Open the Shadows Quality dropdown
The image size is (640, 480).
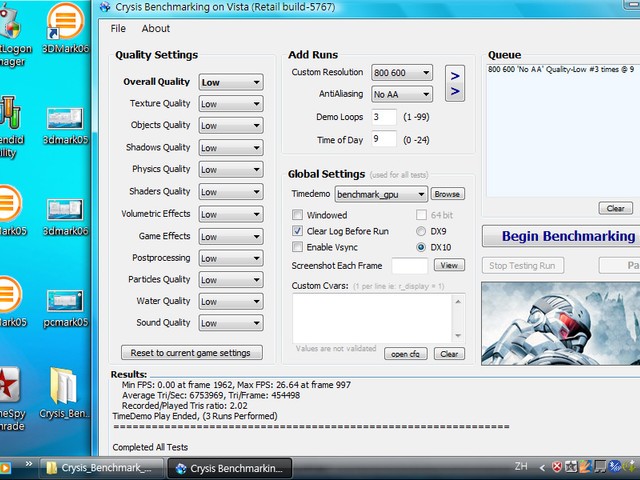click(x=231, y=148)
